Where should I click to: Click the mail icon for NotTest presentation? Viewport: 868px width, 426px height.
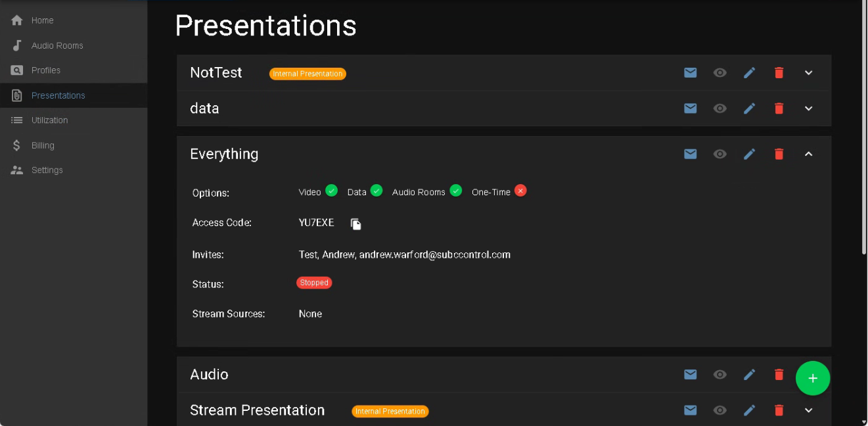click(690, 73)
